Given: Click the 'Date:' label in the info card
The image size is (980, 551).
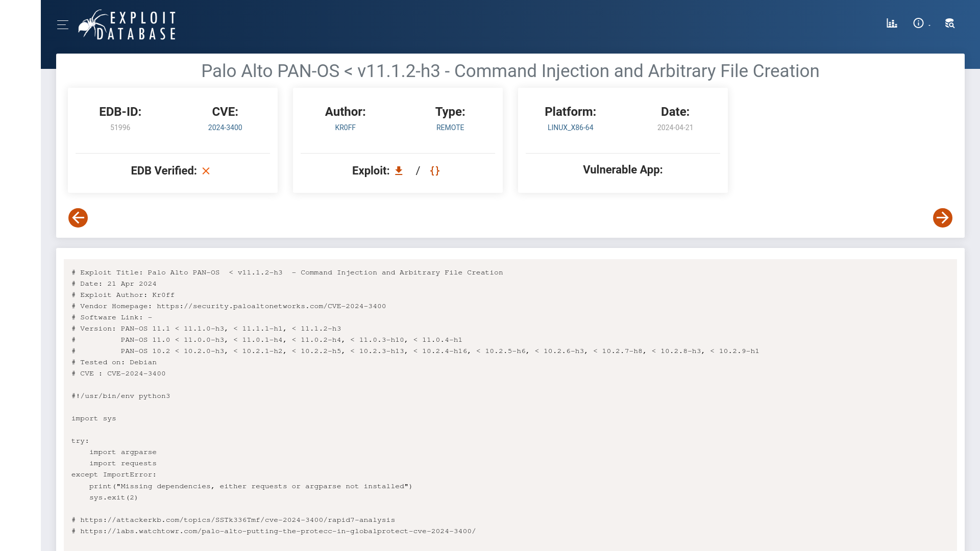Looking at the screenshot, I should coord(675,112).
